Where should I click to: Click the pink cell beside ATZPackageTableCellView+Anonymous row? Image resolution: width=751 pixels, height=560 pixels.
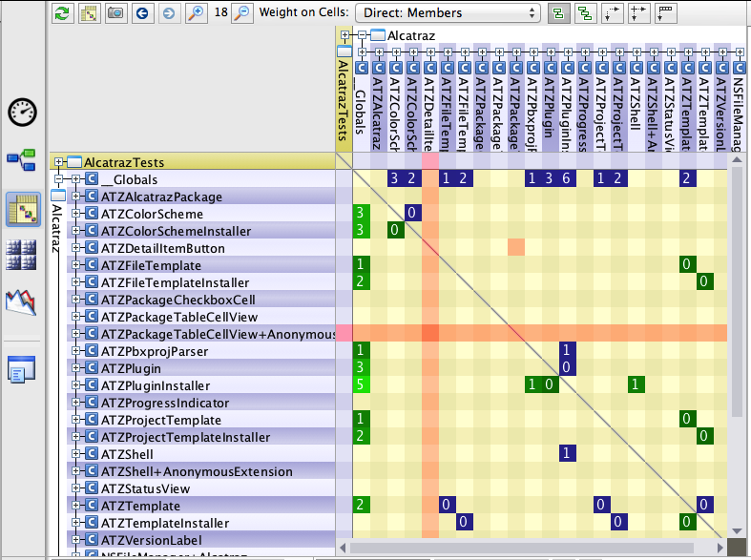point(344,333)
